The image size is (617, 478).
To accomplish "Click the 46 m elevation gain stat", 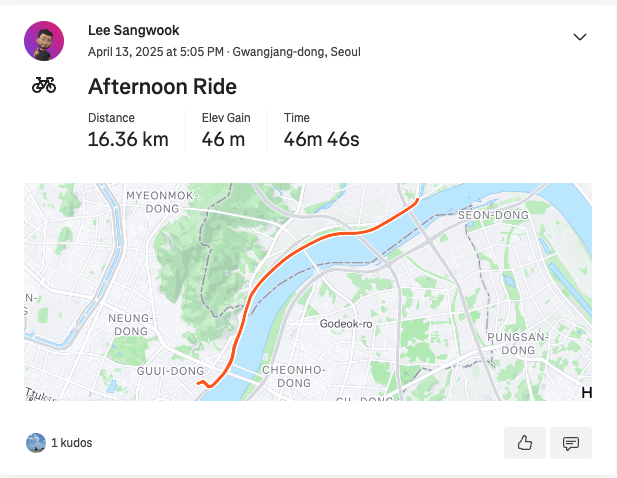I will tap(223, 139).
